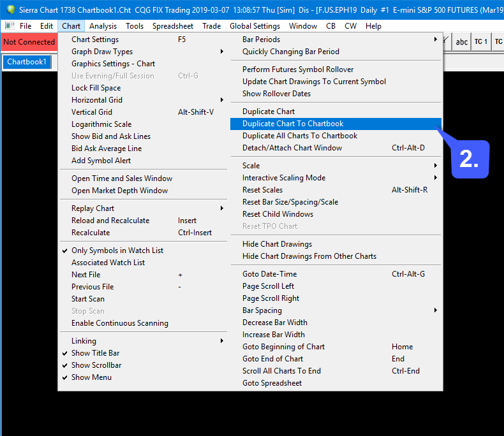Open the Spreadsheet menu

pos(173,26)
